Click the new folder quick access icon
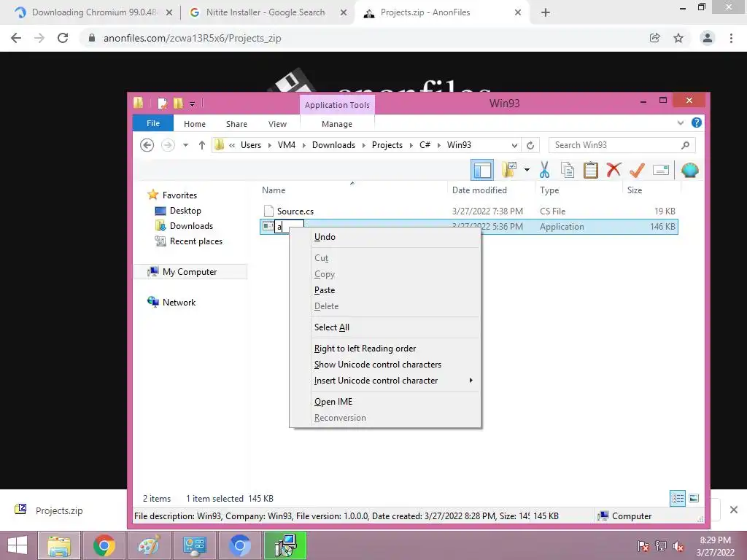 (x=178, y=103)
